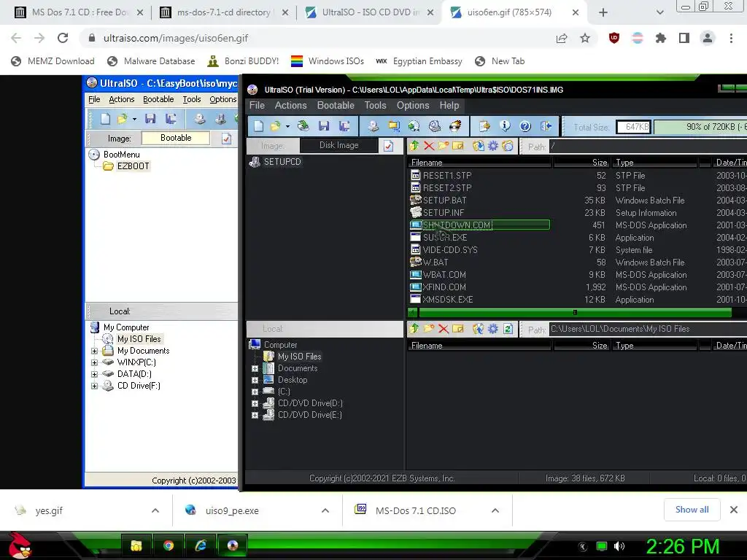The width and height of the screenshot is (747, 560).
Task: Expand My Documents node in background window
Action: coord(94,351)
